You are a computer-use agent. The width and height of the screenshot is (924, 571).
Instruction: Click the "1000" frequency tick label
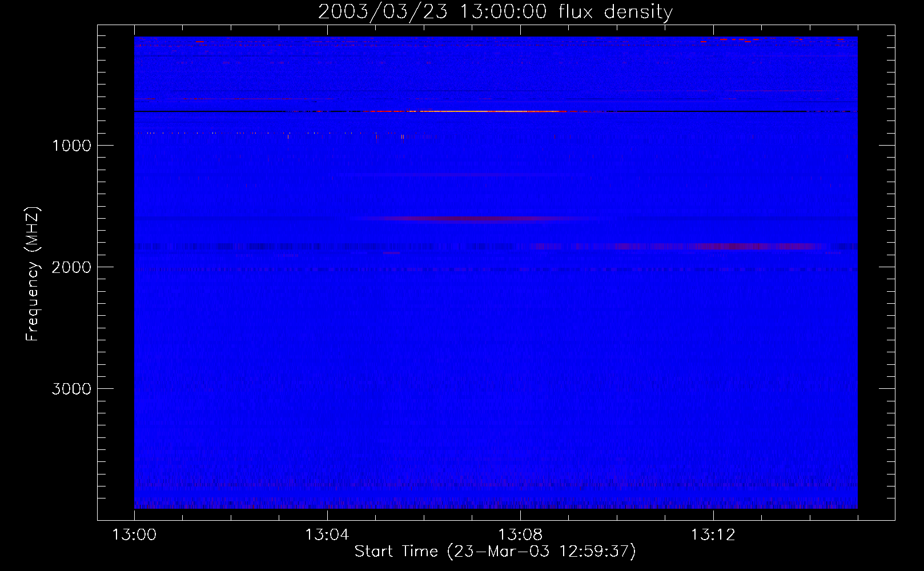point(71,146)
